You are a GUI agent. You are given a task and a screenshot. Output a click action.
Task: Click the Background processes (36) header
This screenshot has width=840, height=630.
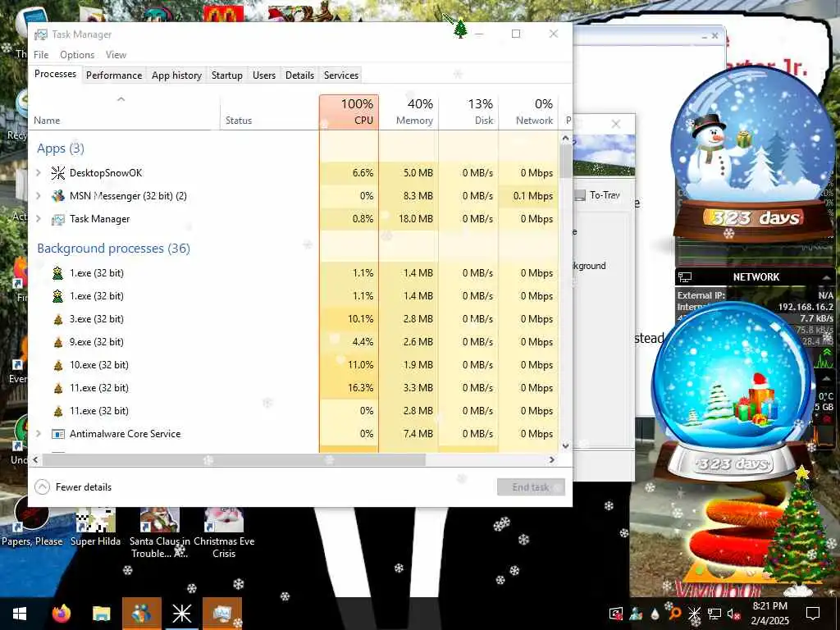coord(113,248)
